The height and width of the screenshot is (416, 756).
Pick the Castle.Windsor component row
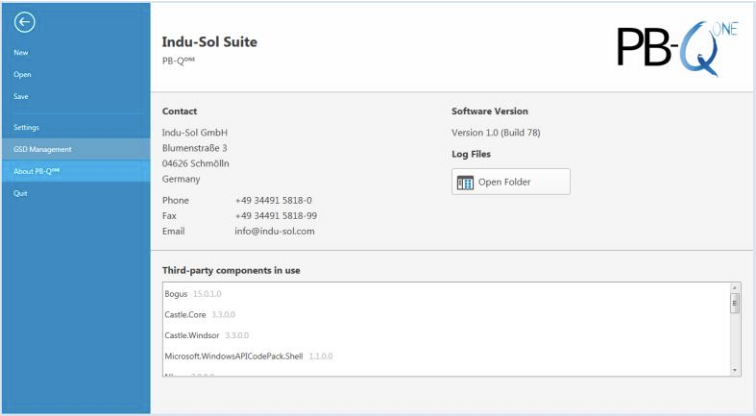click(194, 335)
